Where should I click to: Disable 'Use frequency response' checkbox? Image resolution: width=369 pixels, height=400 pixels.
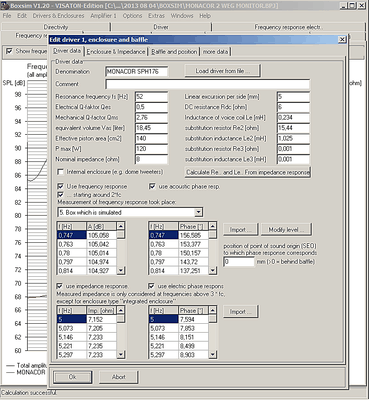tap(60, 186)
